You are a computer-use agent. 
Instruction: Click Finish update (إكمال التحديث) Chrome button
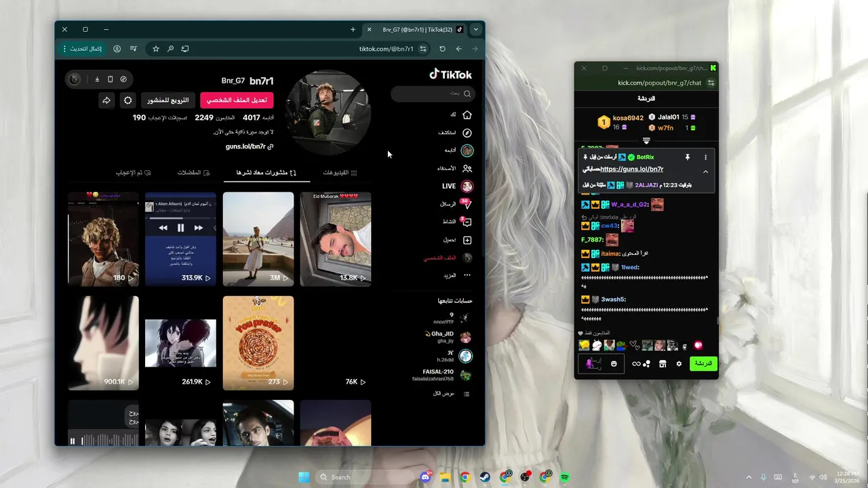[82, 49]
